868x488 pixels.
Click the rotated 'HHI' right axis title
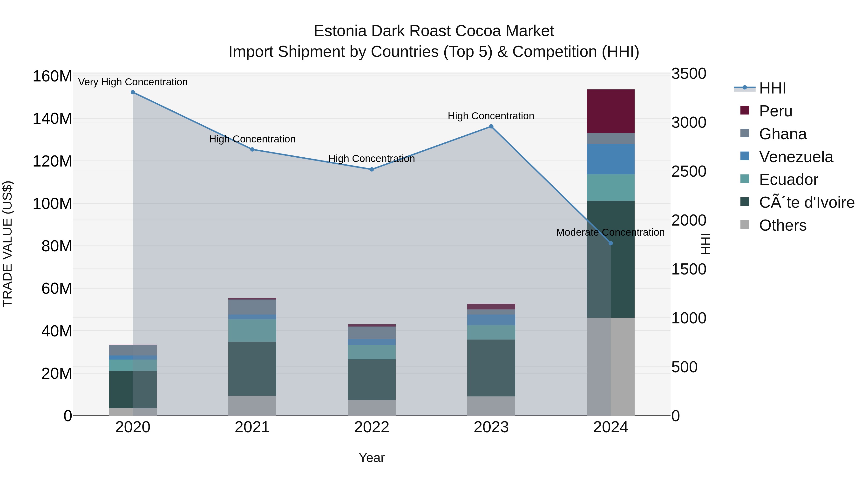pyautogui.click(x=705, y=244)
